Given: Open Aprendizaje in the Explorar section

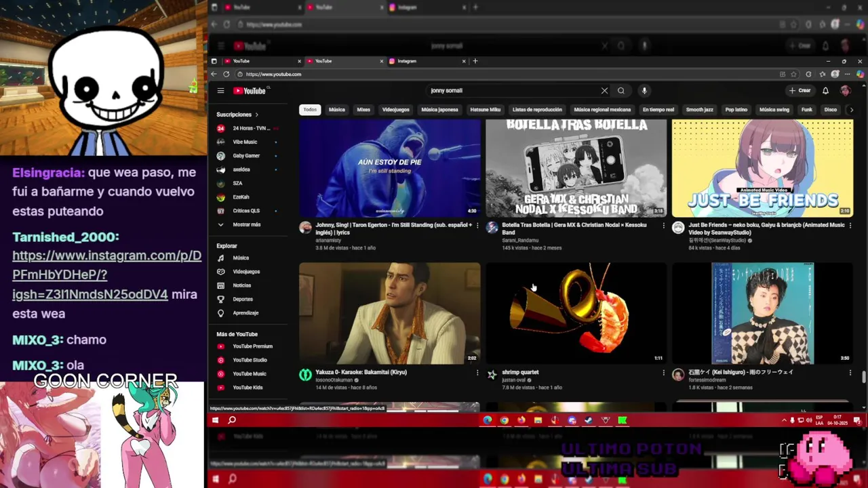Looking at the screenshot, I should pos(247,312).
